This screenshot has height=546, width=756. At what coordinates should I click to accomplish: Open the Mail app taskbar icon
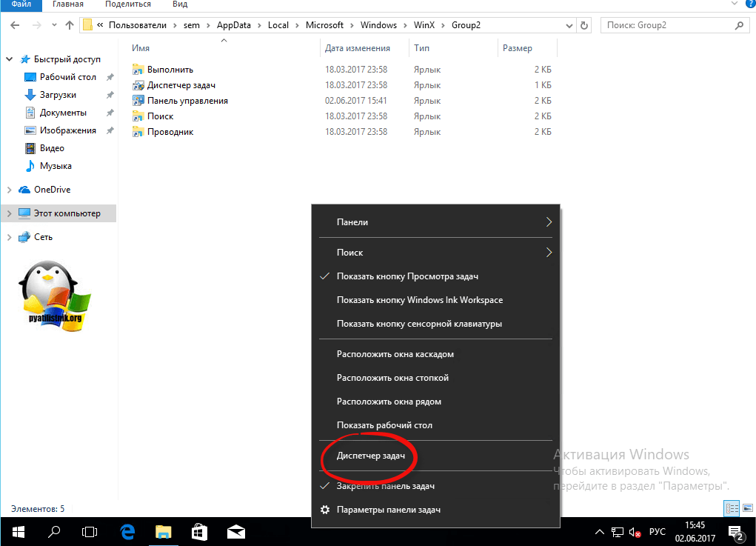click(x=236, y=531)
